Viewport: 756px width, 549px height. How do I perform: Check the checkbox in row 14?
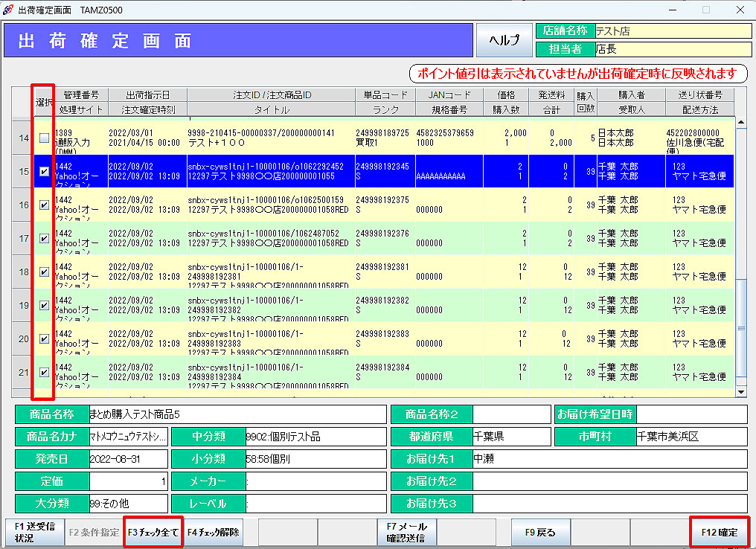pyautogui.click(x=45, y=138)
